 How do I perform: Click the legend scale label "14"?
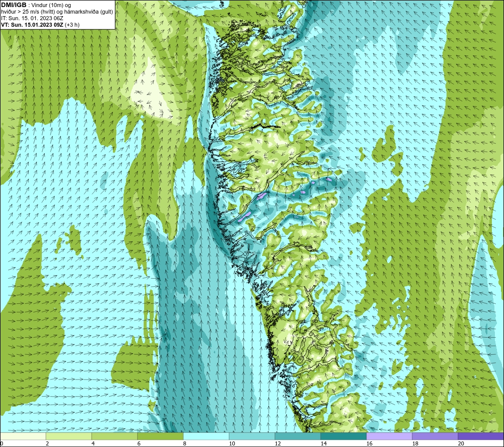pyautogui.click(x=324, y=443)
